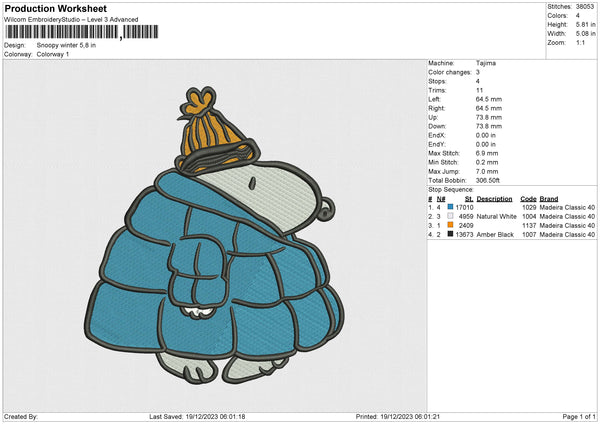This screenshot has width=600, height=424.
Task: Click the Trims value 11
Action: [479, 90]
